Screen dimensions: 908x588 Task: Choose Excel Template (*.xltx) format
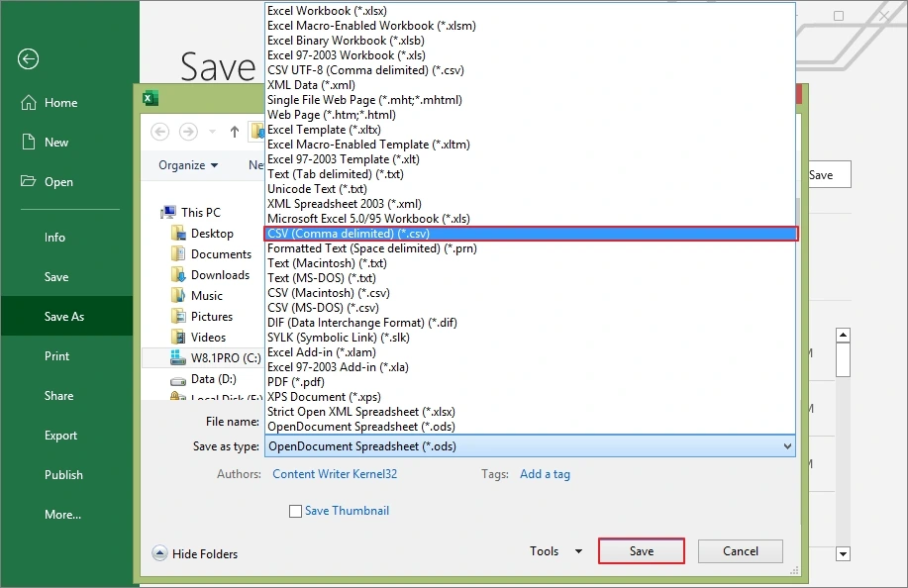click(530, 130)
